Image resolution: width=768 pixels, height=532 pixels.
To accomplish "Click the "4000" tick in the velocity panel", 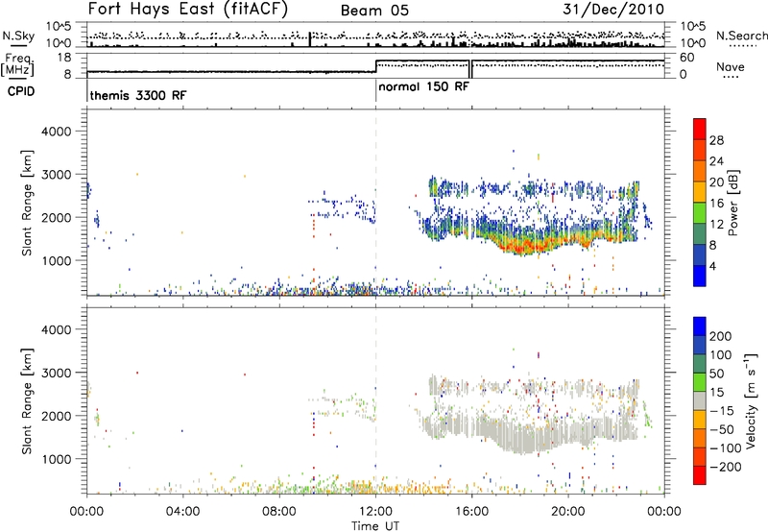I will (56, 329).
